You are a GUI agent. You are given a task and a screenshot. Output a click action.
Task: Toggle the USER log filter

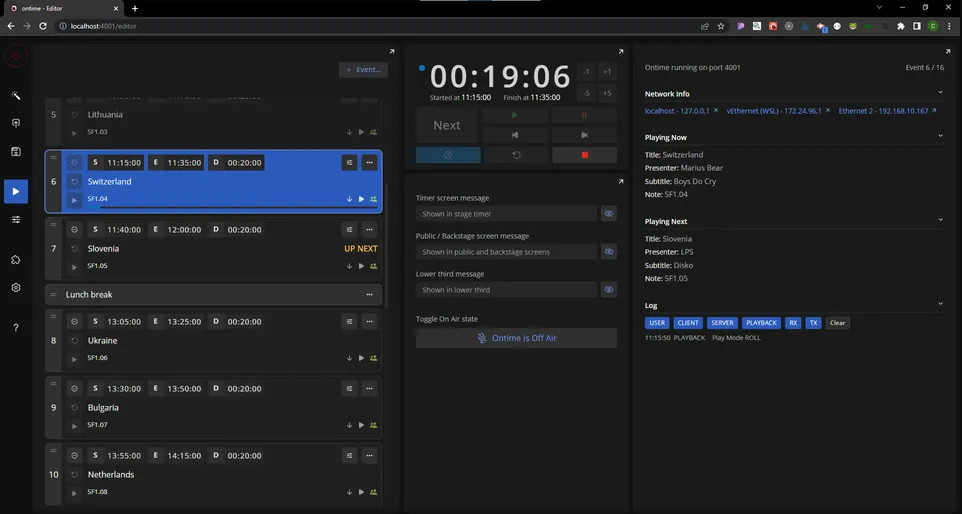pos(657,323)
